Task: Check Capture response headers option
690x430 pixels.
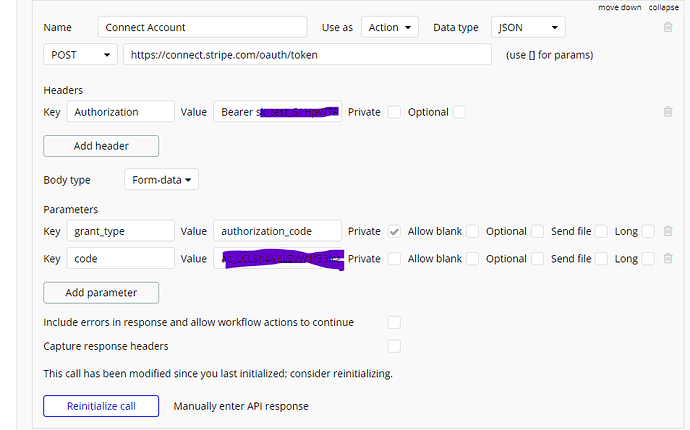Action: (x=394, y=346)
